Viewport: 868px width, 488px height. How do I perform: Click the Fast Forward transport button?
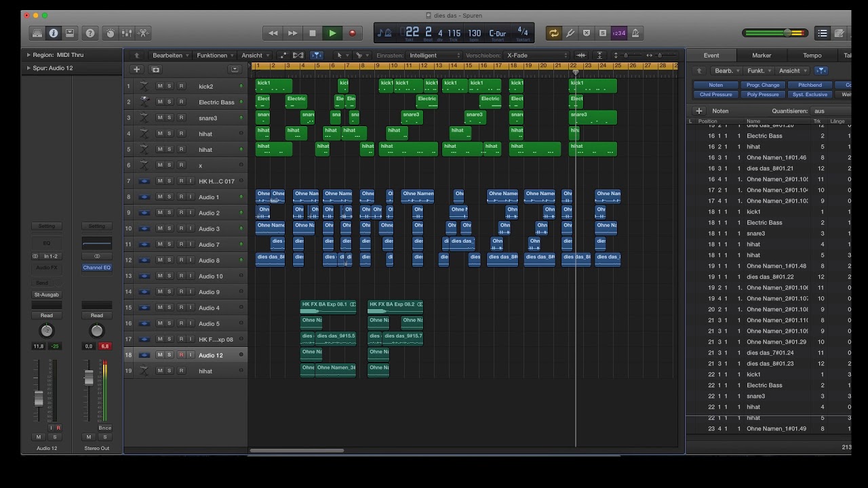(293, 33)
